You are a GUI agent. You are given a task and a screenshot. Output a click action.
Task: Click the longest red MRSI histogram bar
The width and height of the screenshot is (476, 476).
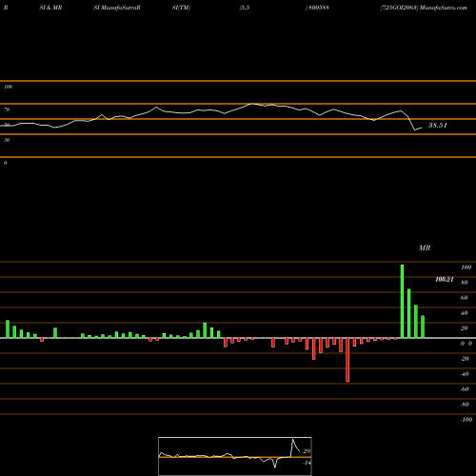(347, 360)
